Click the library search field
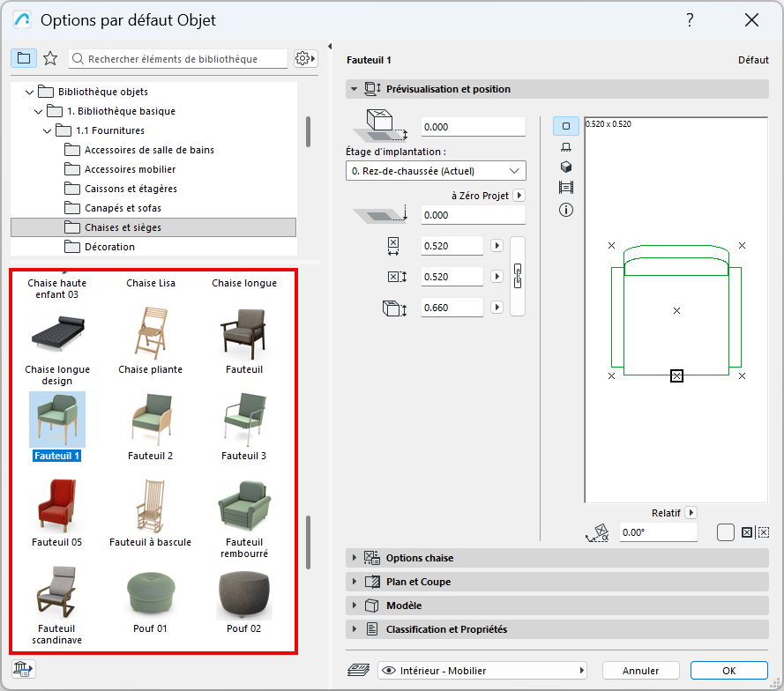The image size is (784, 691). point(178,58)
